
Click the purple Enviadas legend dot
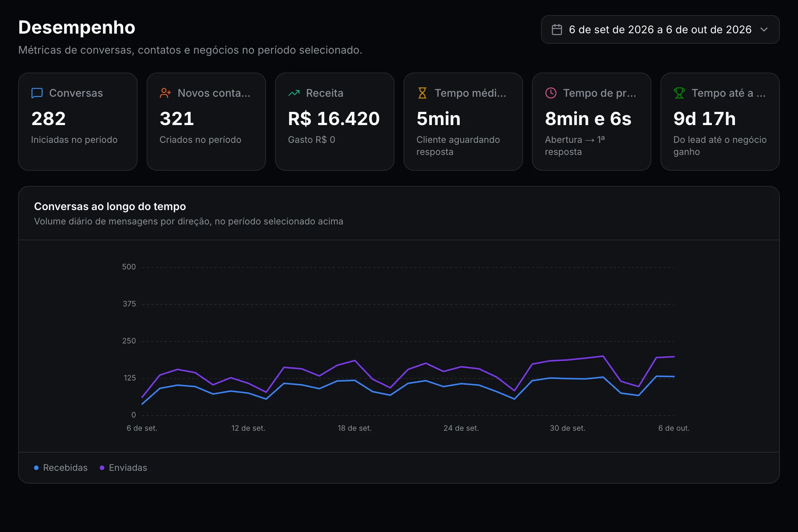(x=102, y=468)
